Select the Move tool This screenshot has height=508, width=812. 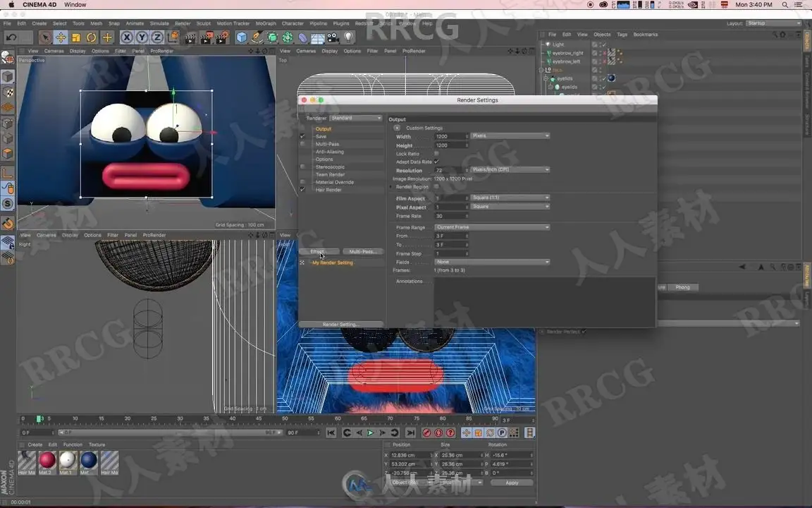tap(61, 37)
